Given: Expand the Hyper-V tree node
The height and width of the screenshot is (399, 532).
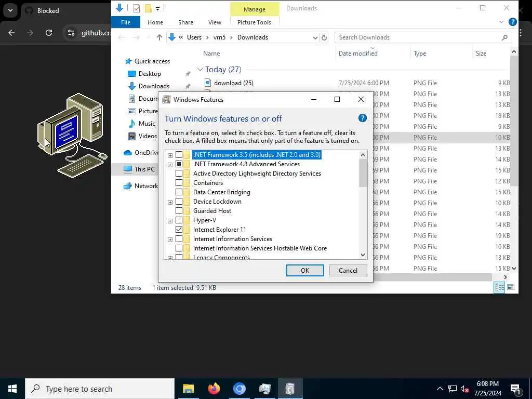Looking at the screenshot, I should (170, 221).
